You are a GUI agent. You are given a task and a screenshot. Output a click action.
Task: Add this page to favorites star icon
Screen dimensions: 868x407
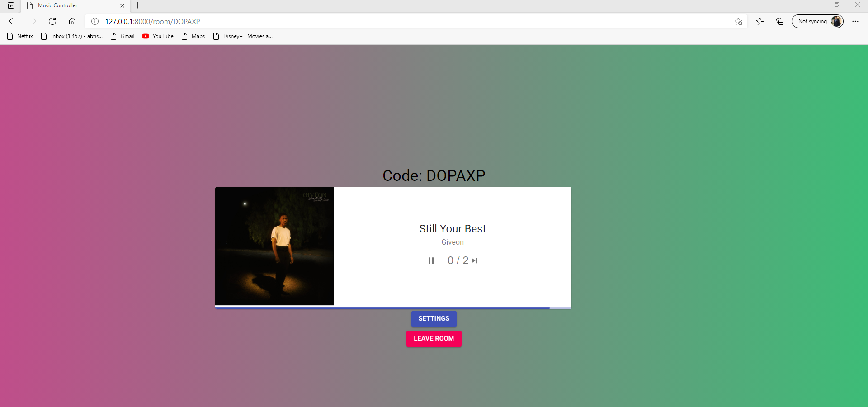point(738,21)
